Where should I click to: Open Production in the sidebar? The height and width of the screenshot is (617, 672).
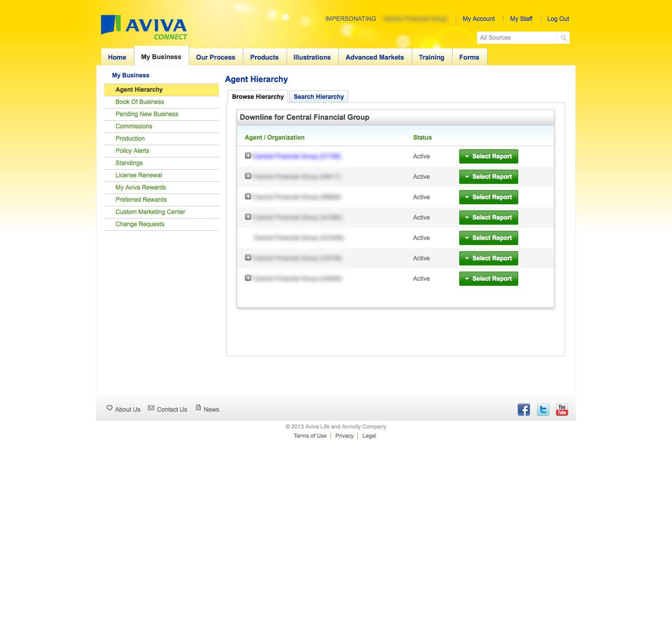coord(161,139)
